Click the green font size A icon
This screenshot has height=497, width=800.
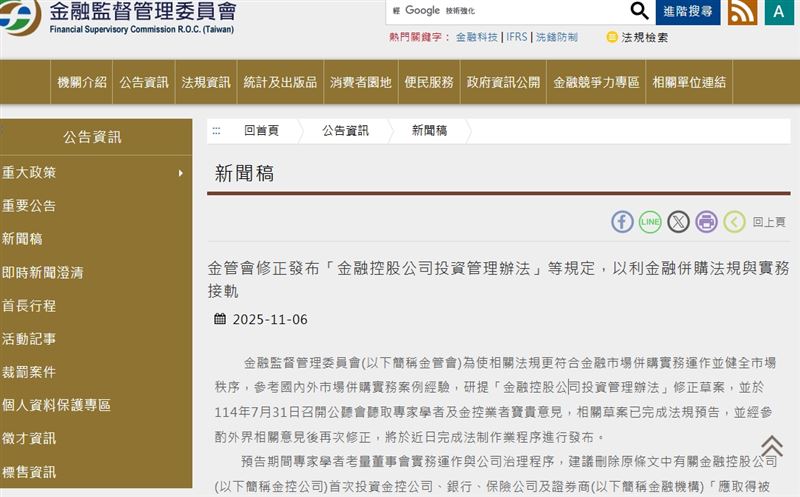click(779, 11)
